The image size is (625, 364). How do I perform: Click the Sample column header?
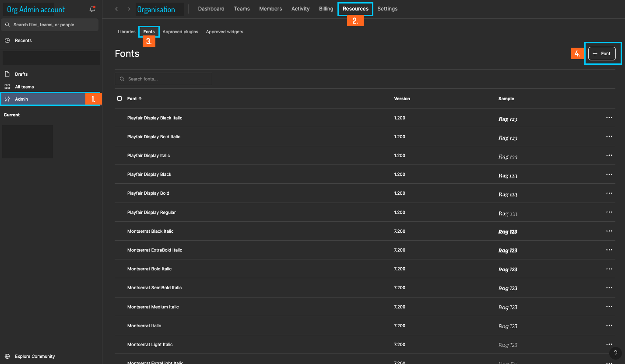[506, 99]
